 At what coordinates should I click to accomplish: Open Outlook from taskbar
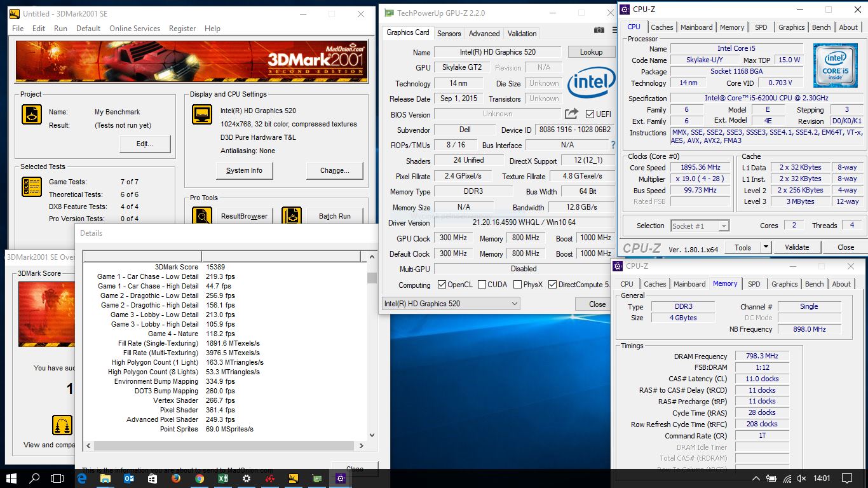coord(129,478)
